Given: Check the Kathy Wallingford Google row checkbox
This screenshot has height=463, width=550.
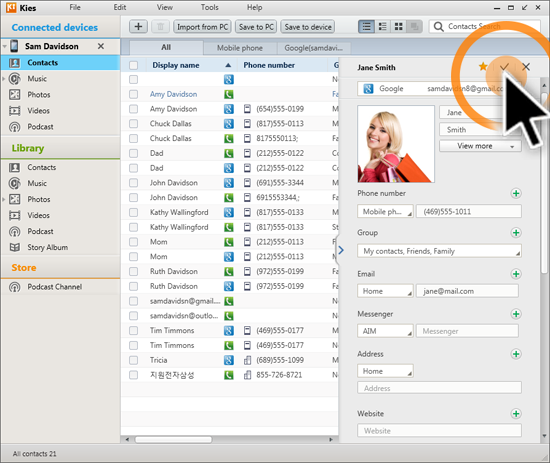Looking at the screenshot, I should point(133,212).
